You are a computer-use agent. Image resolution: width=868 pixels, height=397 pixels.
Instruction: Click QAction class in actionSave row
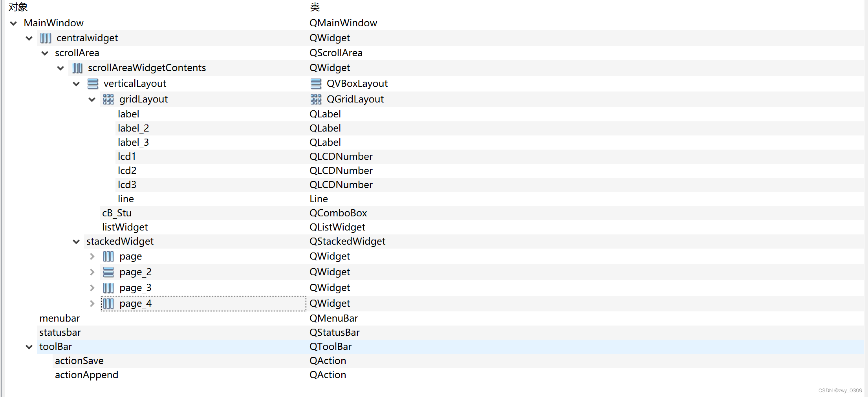pos(328,361)
